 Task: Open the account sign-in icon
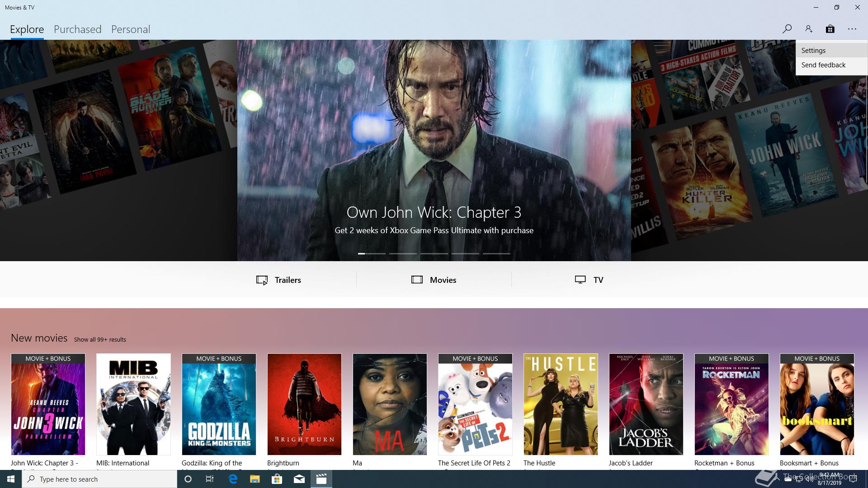coord(809,29)
